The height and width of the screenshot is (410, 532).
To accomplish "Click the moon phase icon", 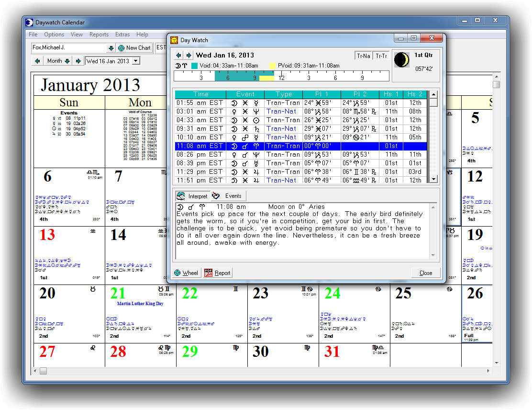I will pos(402,60).
